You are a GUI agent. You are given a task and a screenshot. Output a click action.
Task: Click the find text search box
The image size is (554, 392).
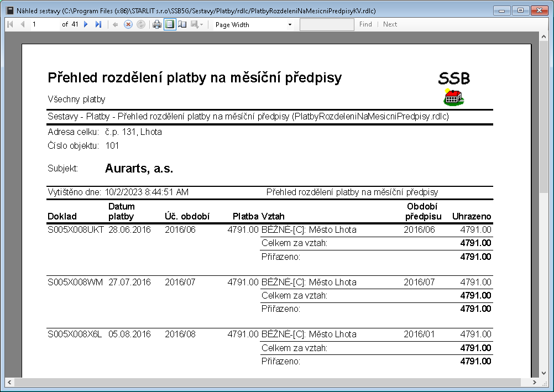pyautogui.click(x=327, y=24)
